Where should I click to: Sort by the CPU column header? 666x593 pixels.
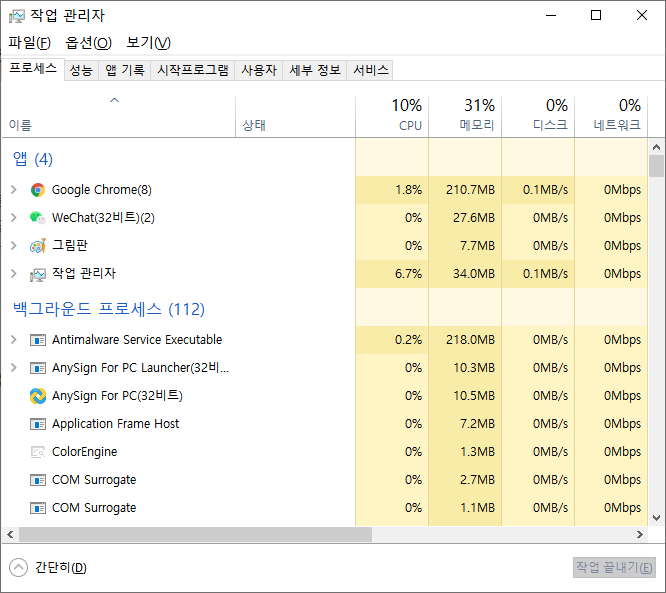coord(392,117)
